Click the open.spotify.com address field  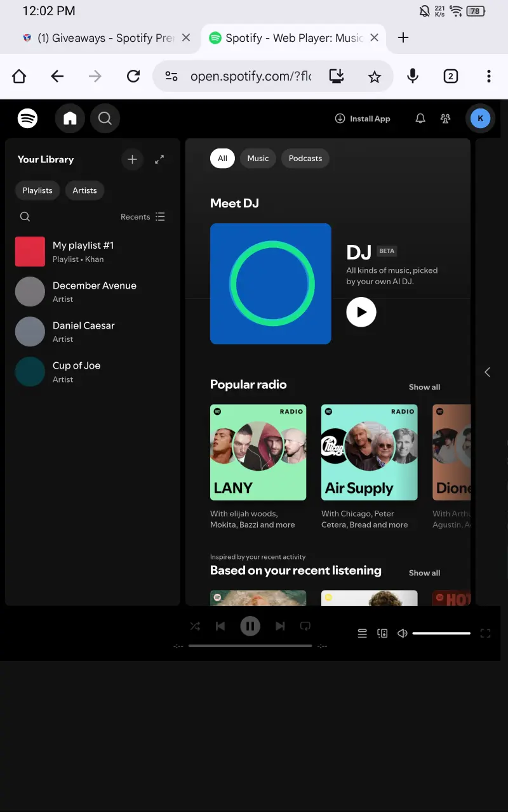[x=251, y=77]
